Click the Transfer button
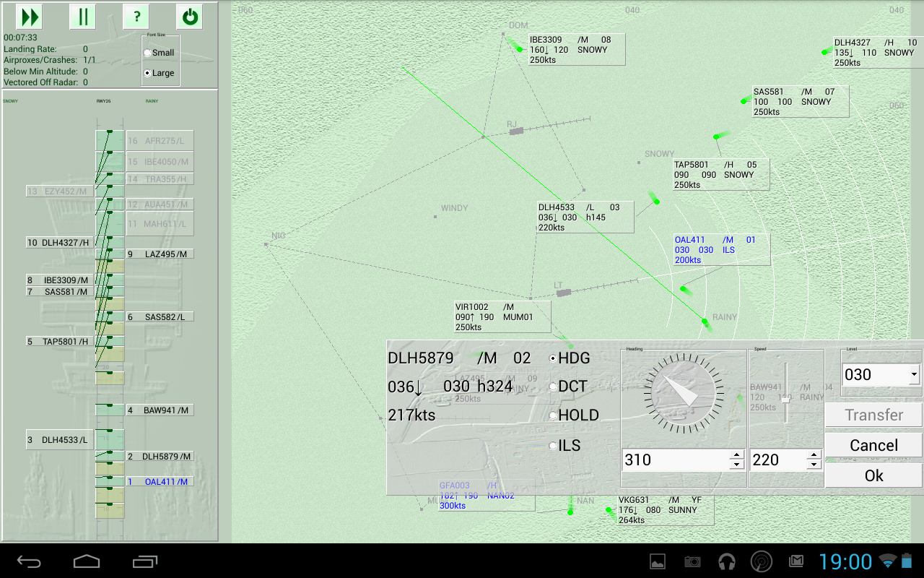Image resolution: width=924 pixels, height=578 pixels. [x=874, y=415]
